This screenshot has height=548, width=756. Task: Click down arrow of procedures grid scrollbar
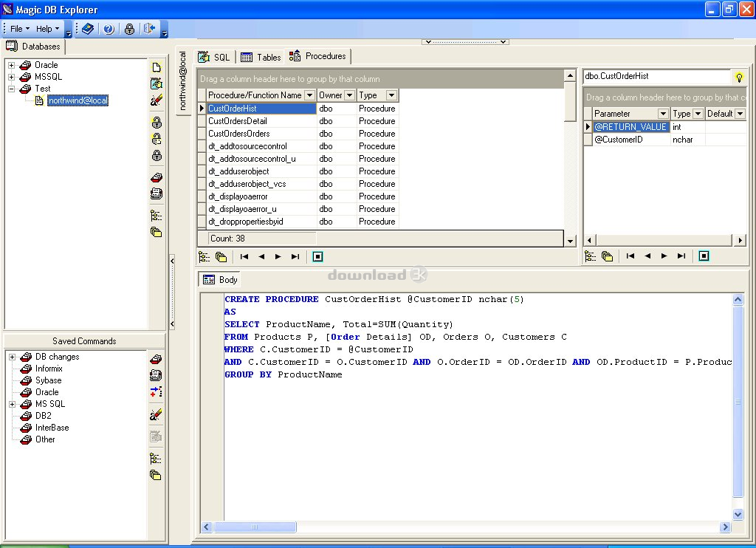tap(571, 242)
